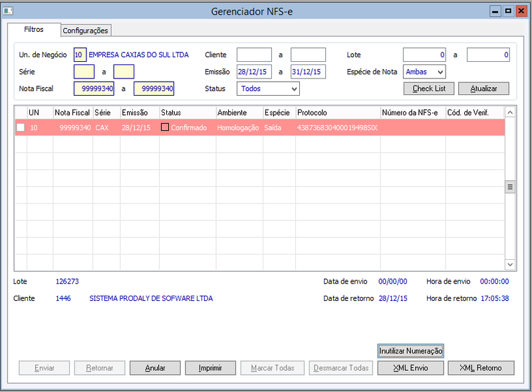Select the Filtros tab
Screen dimensions: 532x392
pyautogui.click(x=34, y=29)
